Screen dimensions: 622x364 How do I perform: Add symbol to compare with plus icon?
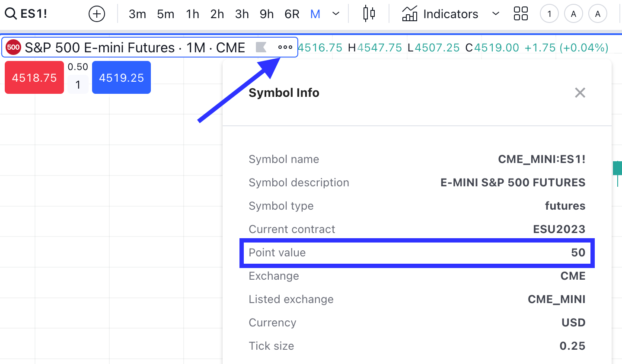(x=97, y=14)
